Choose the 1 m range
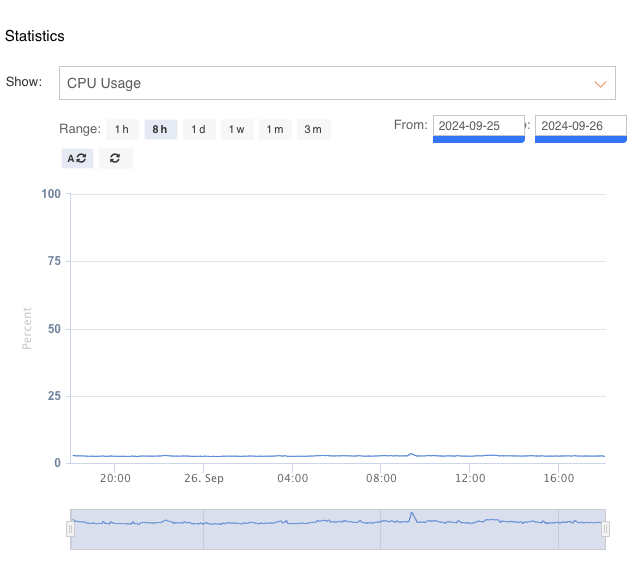This screenshot has height=567, width=641. [x=274, y=129]
